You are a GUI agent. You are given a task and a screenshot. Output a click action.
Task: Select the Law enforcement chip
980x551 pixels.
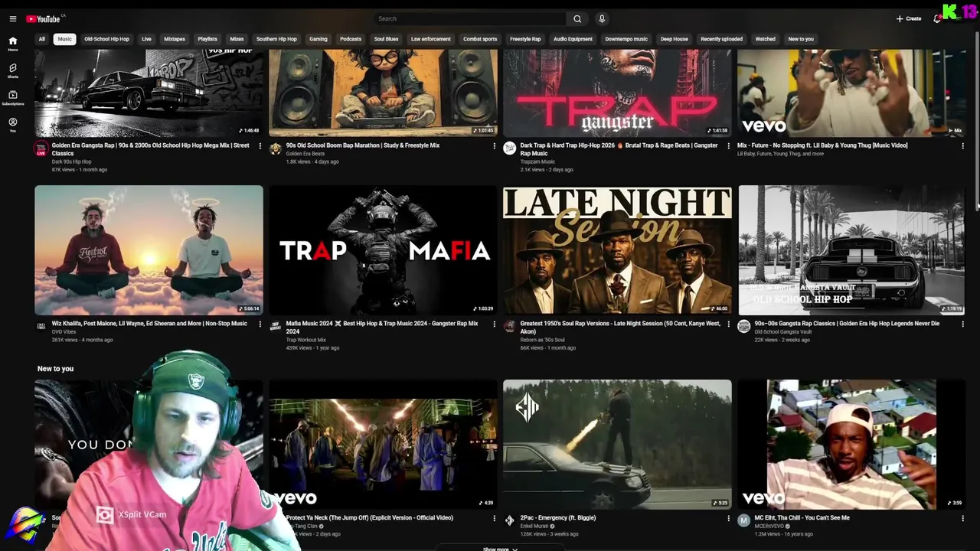431,39
